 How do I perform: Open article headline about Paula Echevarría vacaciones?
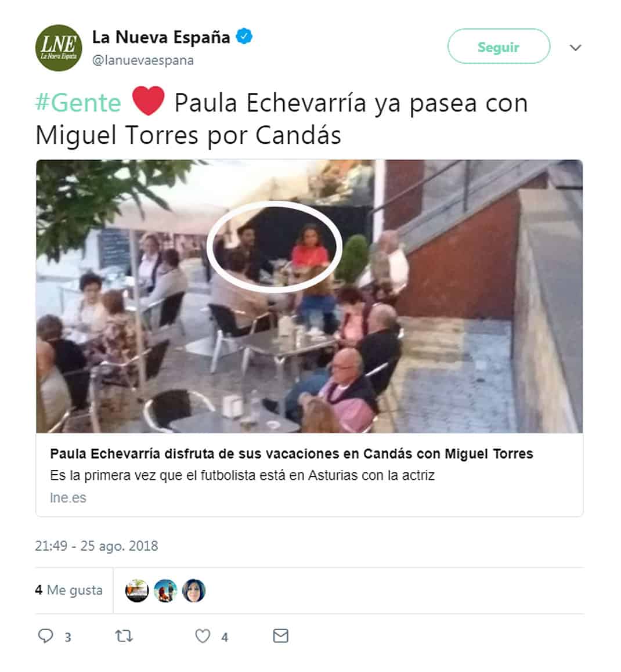pos(291,454)
